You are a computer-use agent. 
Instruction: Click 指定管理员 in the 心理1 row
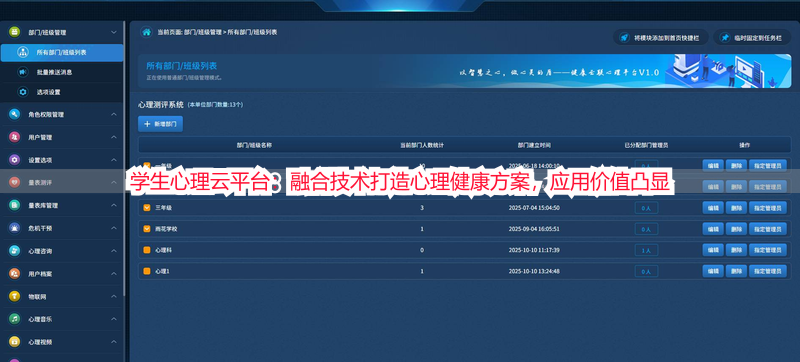(x=768, y=272)
